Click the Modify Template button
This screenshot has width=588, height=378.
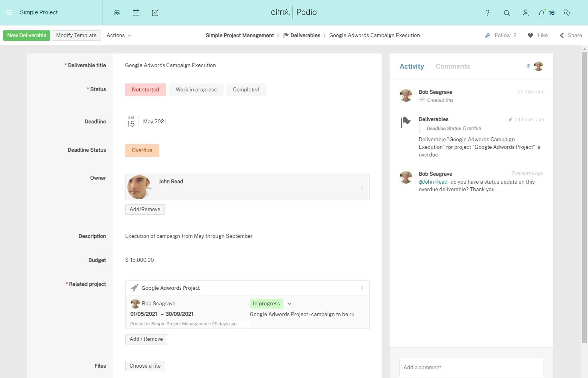coord(76,36)
